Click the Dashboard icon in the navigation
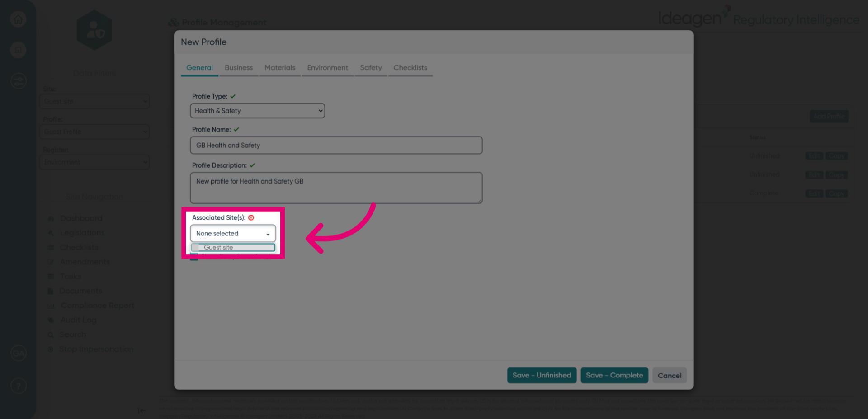 (x=51, y=219)
